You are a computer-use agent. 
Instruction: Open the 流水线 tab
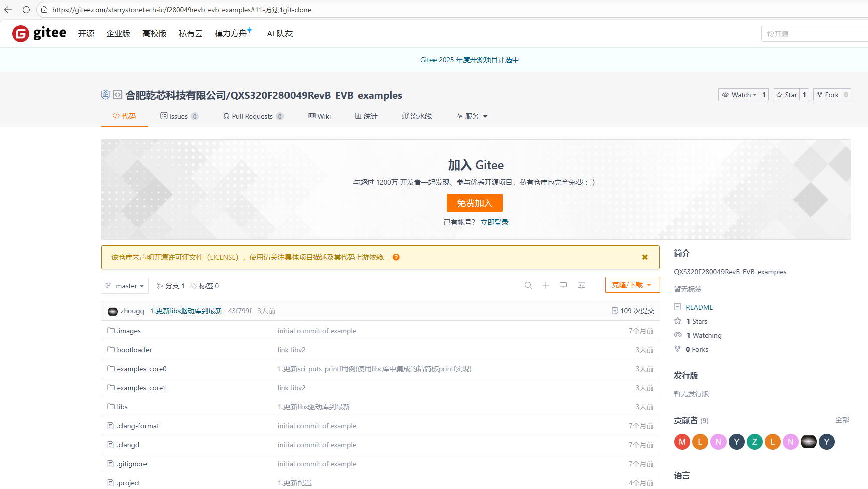coord(417,116)
